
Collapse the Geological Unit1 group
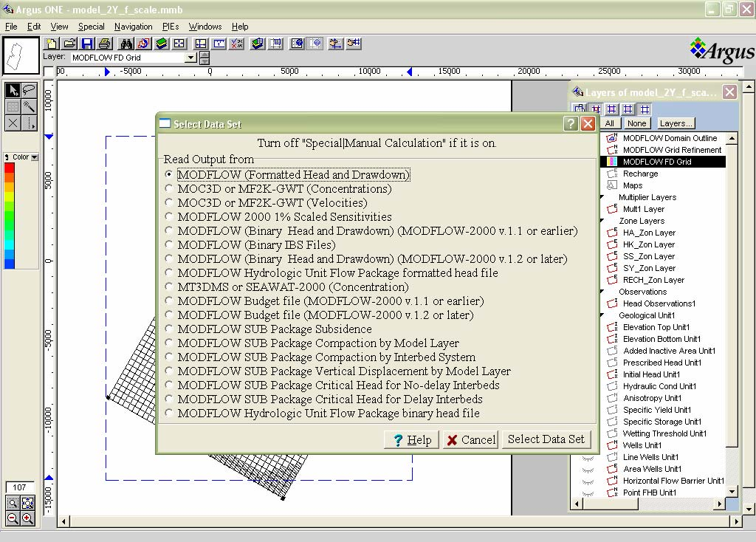(602, 315)
